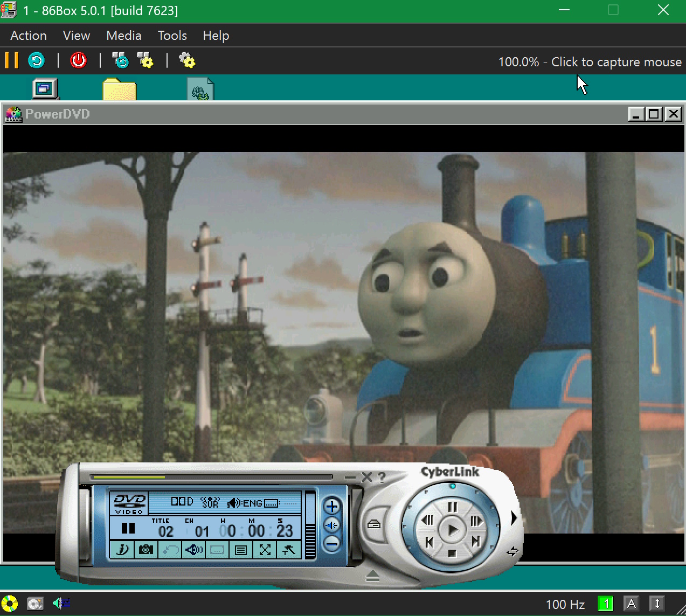Image resolution: width=686 pixels, height=616 pixels.
Task: Toggle full screen mode in PowerDVD
Action: 265,550
